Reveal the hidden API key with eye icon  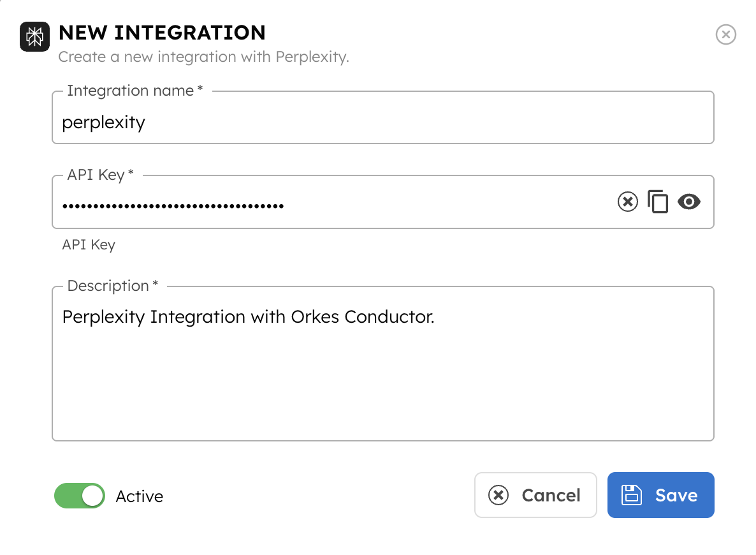coord(688,202)
